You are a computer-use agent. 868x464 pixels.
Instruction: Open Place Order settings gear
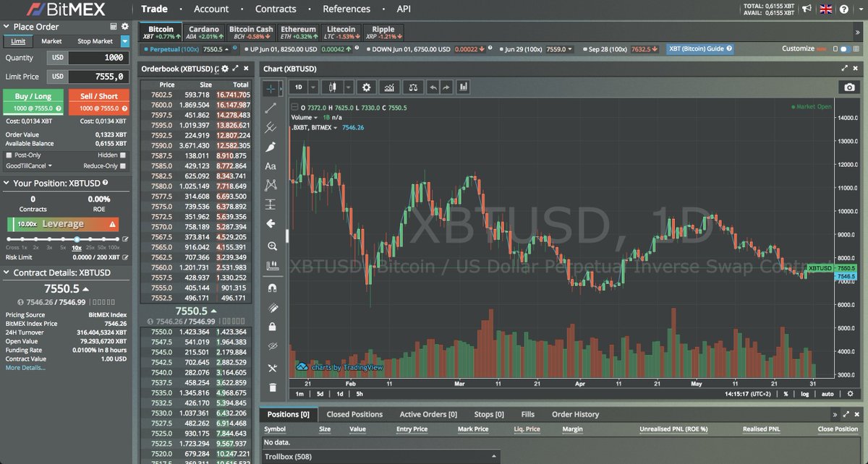click(124, 26)
